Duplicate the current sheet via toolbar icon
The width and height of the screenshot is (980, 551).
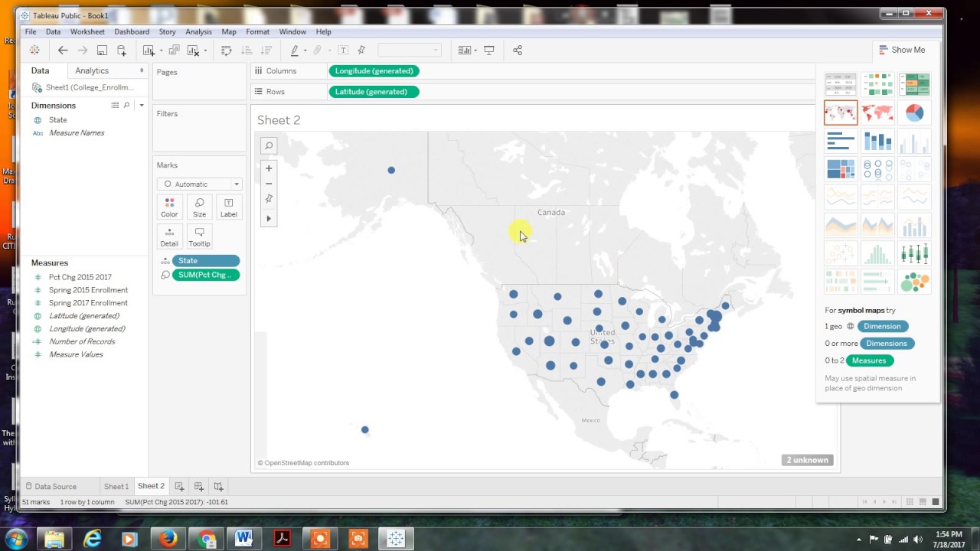click(174, 51)
